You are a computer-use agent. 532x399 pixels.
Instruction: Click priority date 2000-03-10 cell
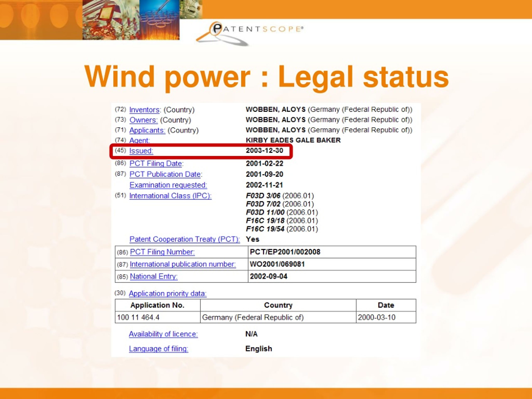pyautogui.click(x=386, y=318)
